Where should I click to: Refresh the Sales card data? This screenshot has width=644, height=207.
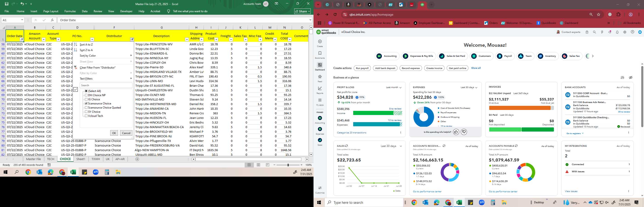pos(347,146)
